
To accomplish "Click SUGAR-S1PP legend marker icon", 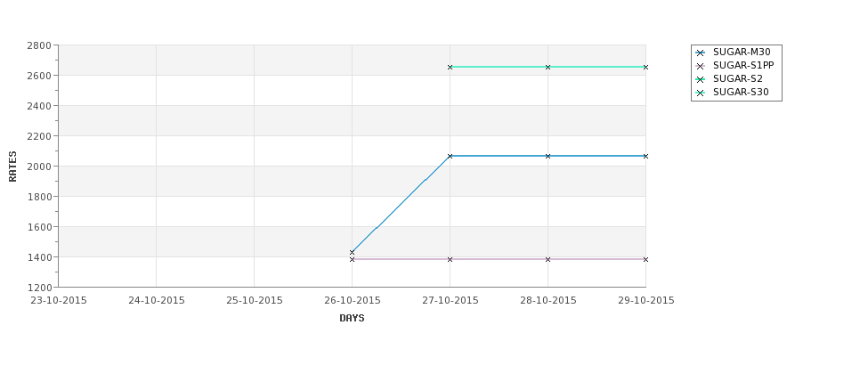I will [701, 66].
